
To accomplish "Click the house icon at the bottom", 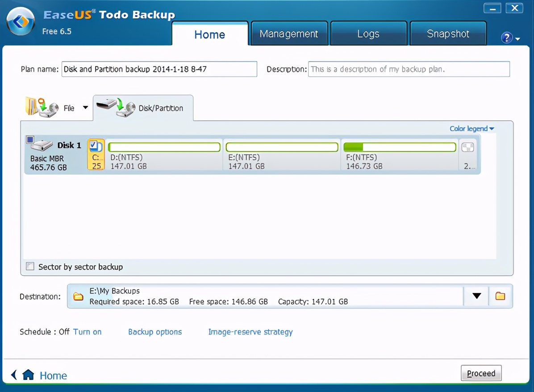I will coord(28,375).
